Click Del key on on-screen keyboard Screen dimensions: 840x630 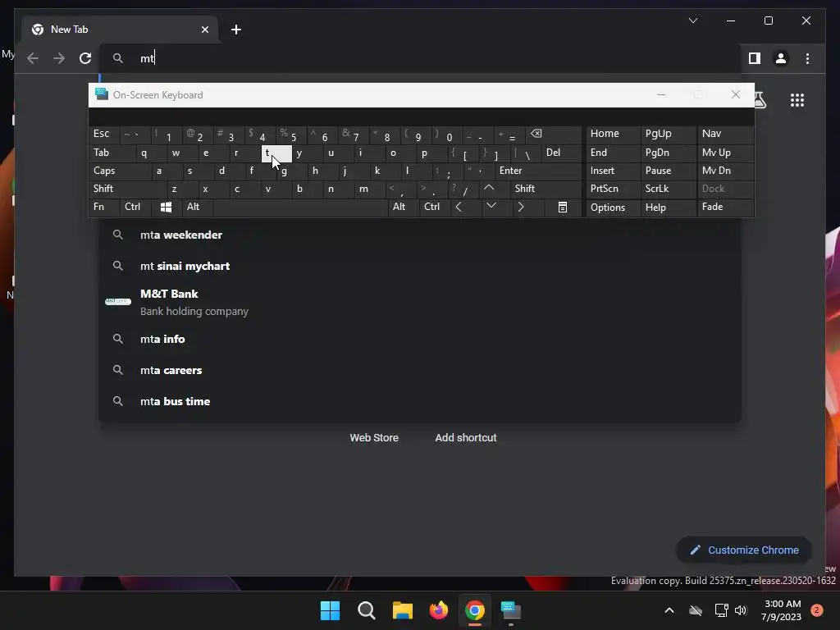pyautogui.click(x=561, y=153)
